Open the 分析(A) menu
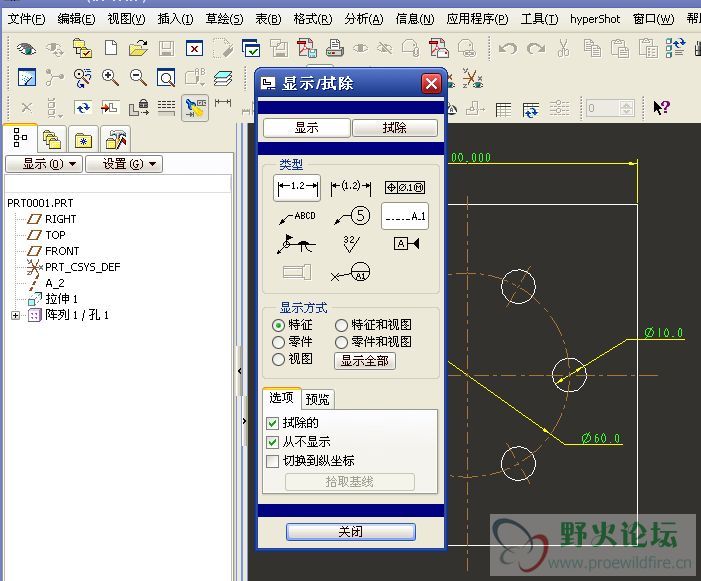Viewport: 701px width, 581px height. point(364,19)
